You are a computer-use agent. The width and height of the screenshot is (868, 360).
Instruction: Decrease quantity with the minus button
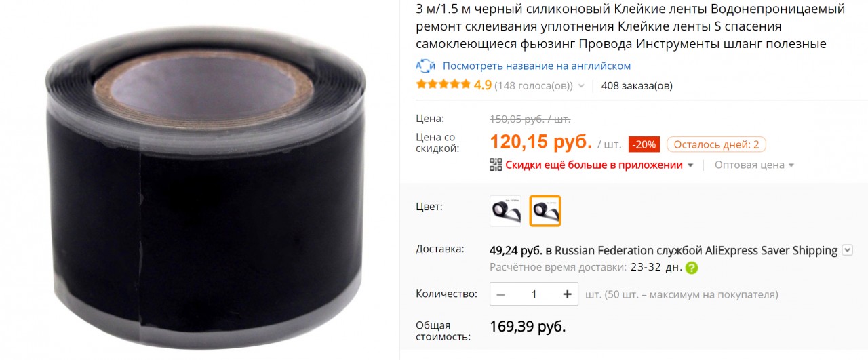click(500, 294)
